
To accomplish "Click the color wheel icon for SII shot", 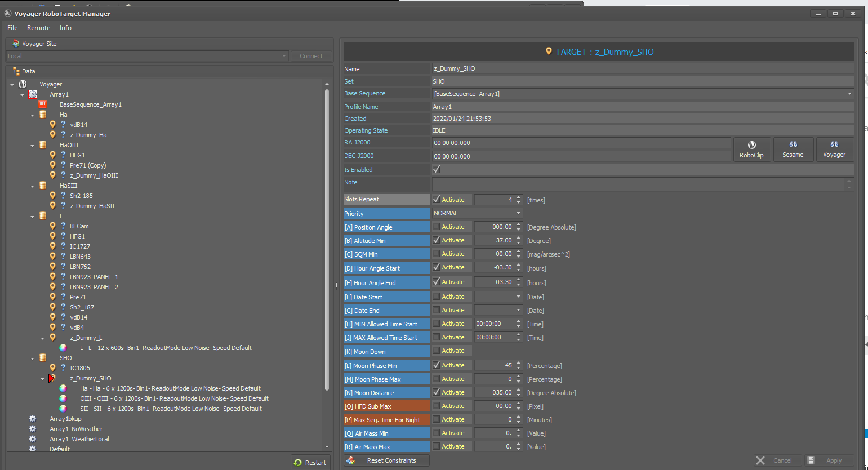I will tap(63, 408).
